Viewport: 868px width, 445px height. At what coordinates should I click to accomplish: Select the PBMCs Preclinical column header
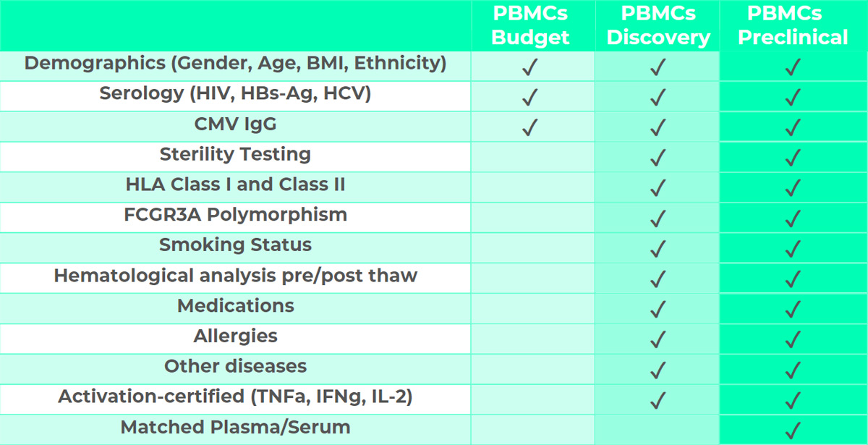coord(793,25)
